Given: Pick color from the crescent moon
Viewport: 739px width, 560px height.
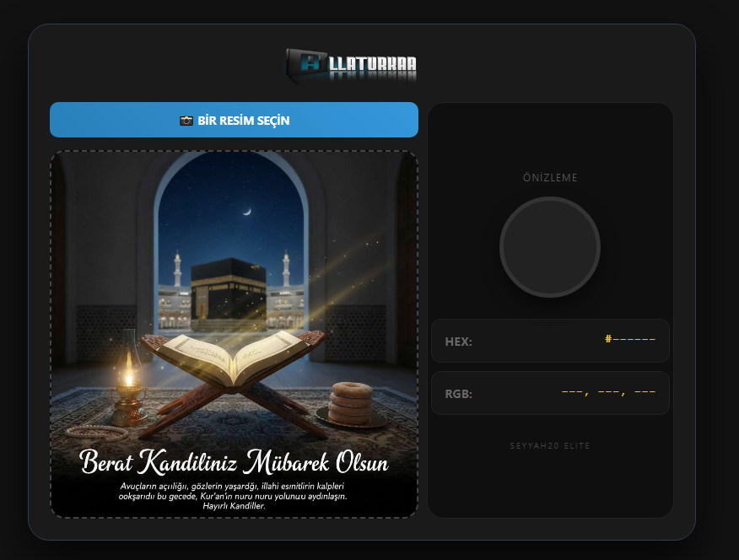Looking at the screenshot, I should click(246, 211).
